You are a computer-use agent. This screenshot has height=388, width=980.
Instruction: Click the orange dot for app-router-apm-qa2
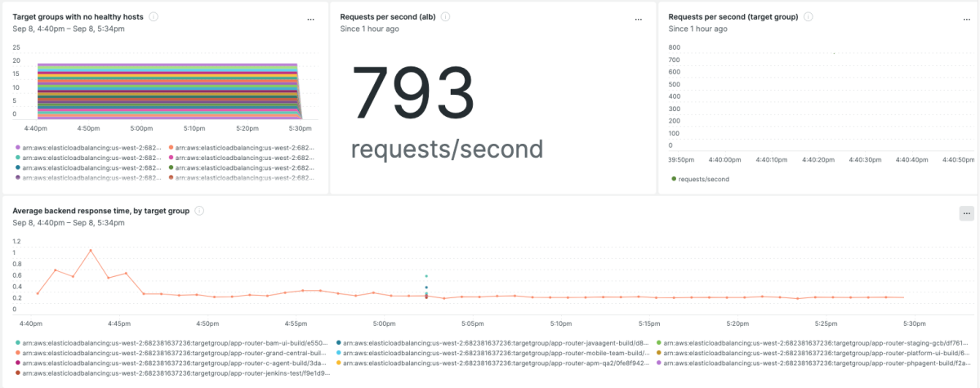point(339,363)
